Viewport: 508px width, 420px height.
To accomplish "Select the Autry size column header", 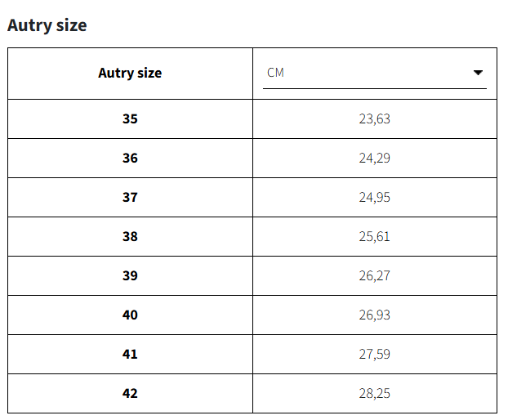I will [x=130, y=73].
